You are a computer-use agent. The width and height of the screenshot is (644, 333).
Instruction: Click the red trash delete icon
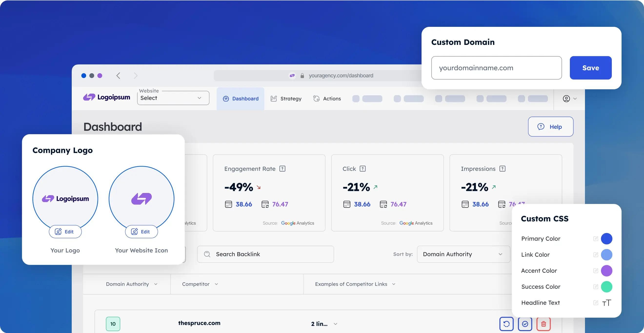coord(543,324)
